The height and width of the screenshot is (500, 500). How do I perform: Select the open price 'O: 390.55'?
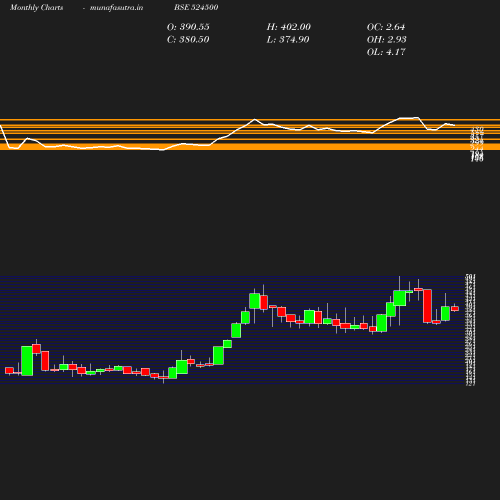point(188,27)
